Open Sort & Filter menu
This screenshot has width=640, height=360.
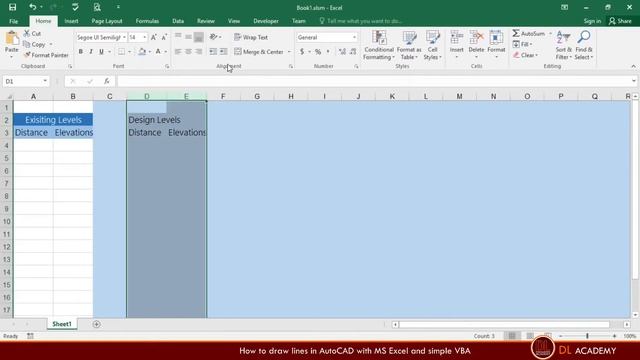tap(563, 45)
